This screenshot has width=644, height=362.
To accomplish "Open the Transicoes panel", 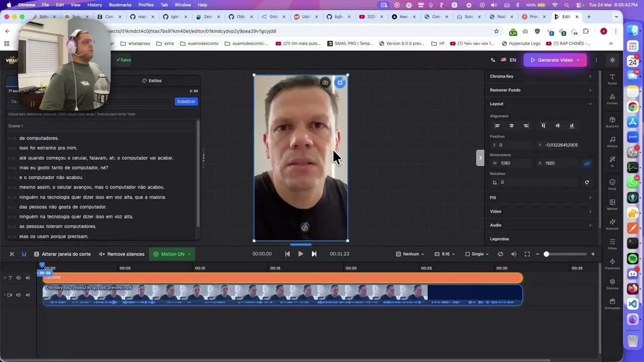I will click(x=612, y=264).
